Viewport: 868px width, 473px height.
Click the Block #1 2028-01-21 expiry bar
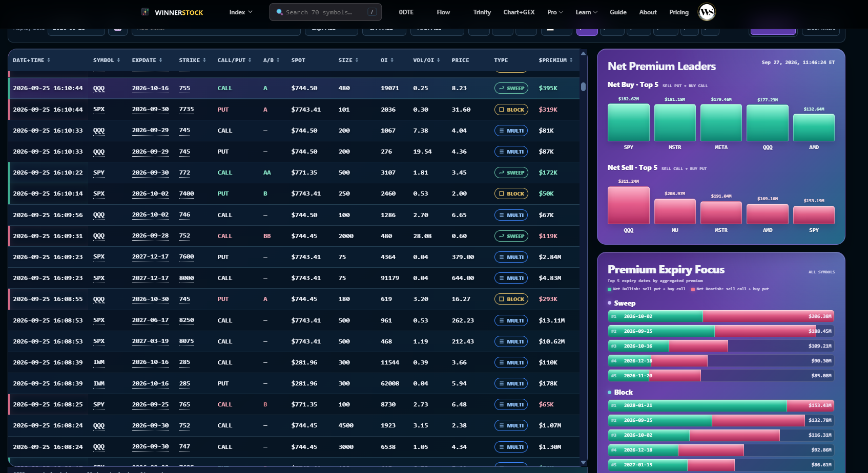[x=721, y=405]
